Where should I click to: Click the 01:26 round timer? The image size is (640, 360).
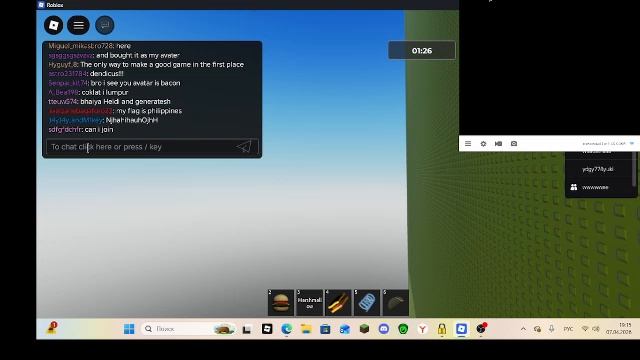(422, 51)
